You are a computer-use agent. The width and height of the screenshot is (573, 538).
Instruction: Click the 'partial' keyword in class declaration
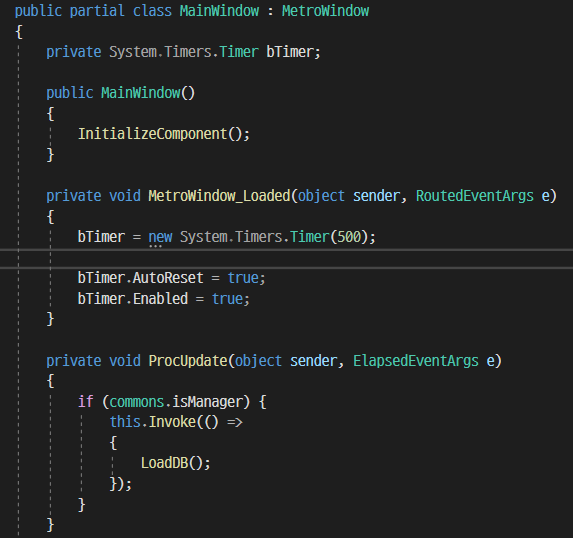point(97,11)
